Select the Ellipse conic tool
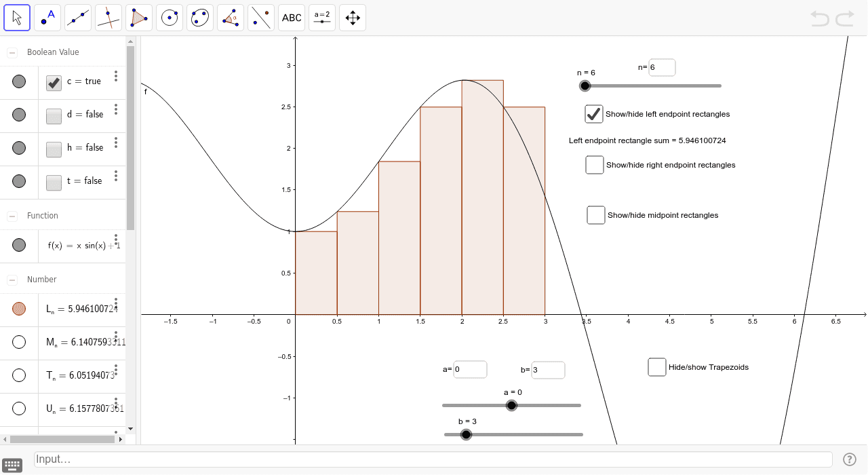Viewport: 868px width, 475px height. click(200, 18)
